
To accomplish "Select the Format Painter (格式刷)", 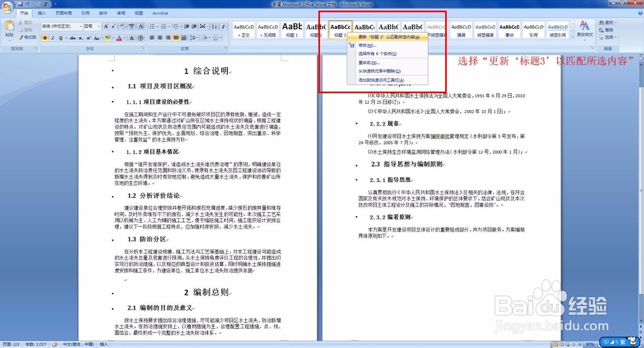I will (27, 37).
